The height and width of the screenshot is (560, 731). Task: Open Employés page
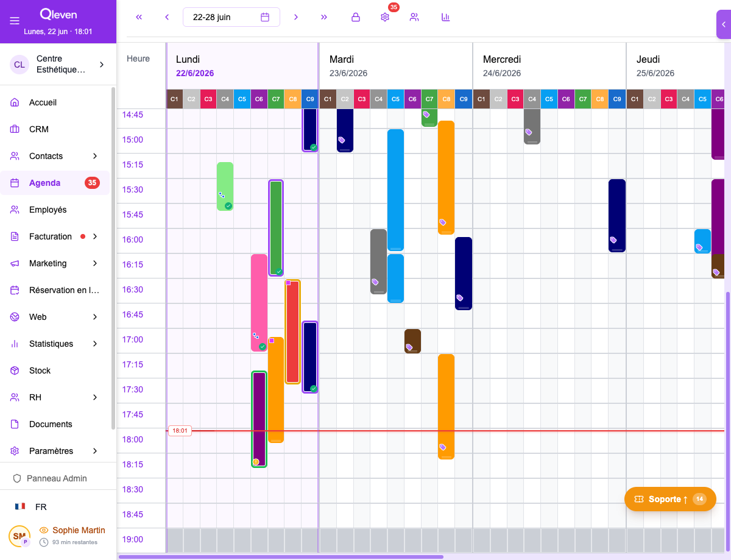click(55, 210)
